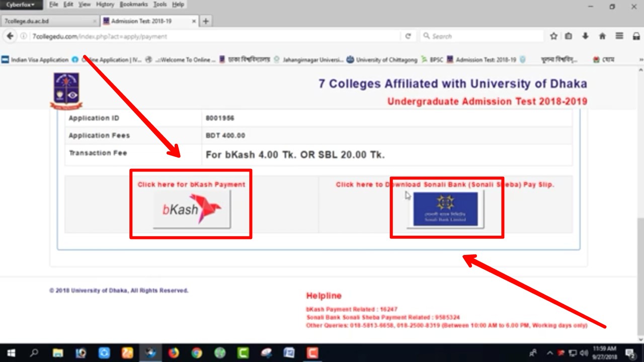Open the Edit menu
Image resolution: width=644 pixels, height=362 pixels.
(x=68, y=4)
